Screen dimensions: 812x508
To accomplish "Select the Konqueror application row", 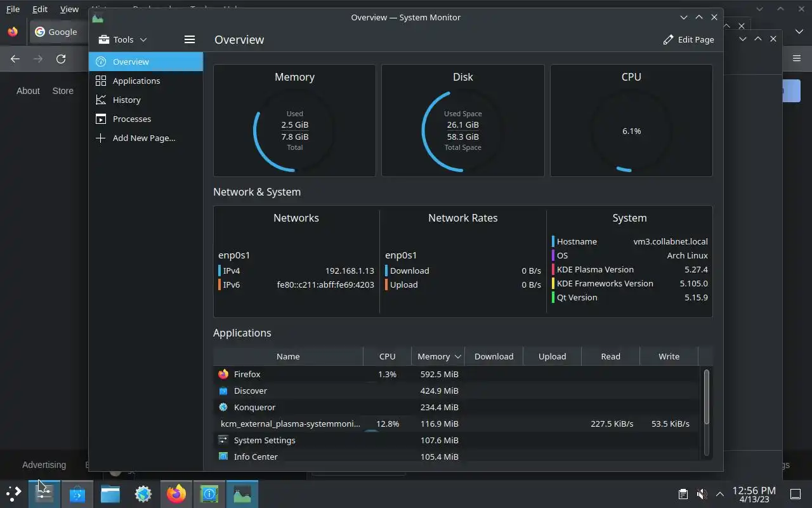I will tap(457, 407).
